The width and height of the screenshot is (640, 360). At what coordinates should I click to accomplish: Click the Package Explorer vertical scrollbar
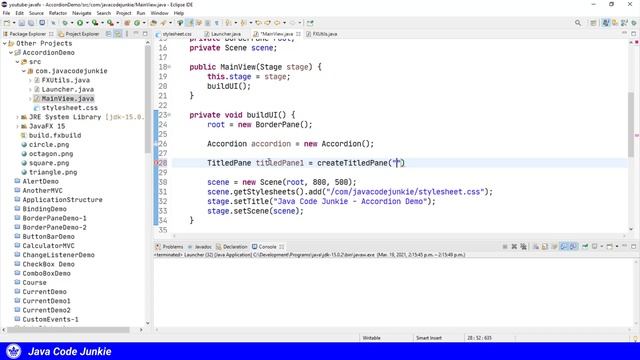pos(147,99)
